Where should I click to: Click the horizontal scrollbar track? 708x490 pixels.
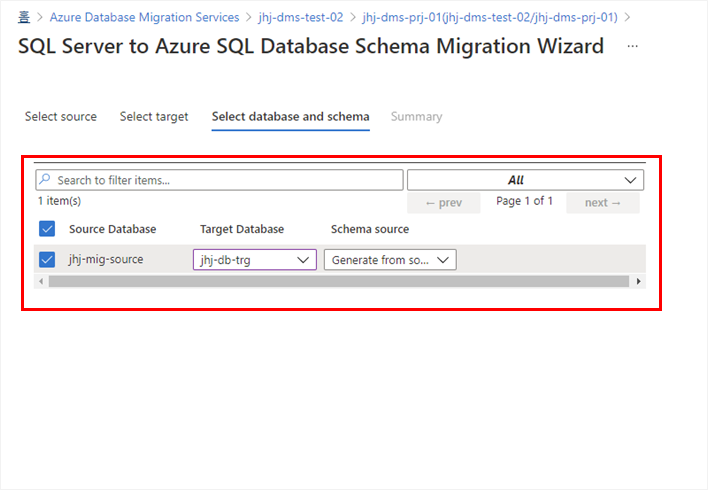339,281
